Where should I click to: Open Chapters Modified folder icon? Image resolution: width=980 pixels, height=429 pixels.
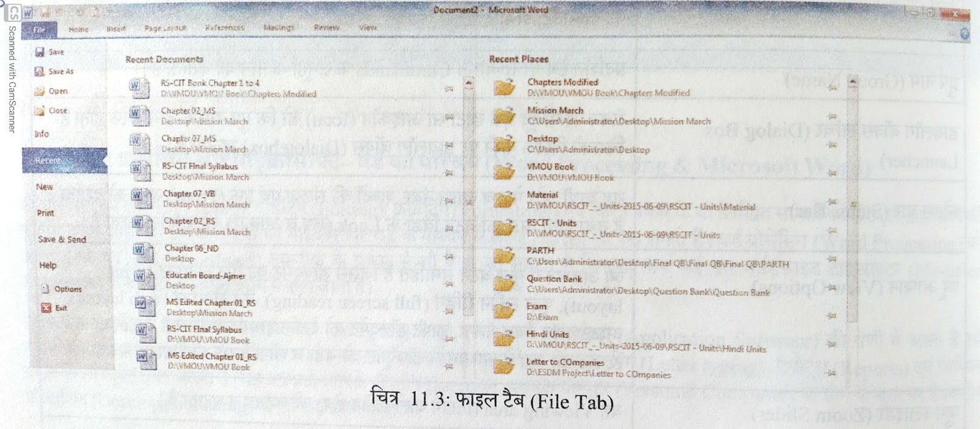[x=505, y=88]
